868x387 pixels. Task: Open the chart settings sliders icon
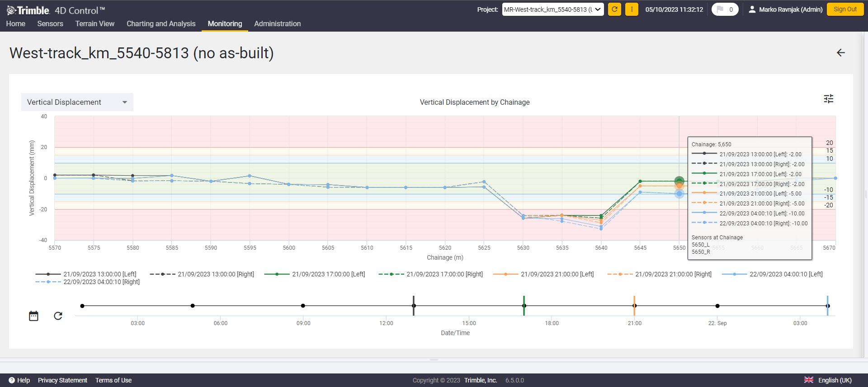(x=828, y=99)
